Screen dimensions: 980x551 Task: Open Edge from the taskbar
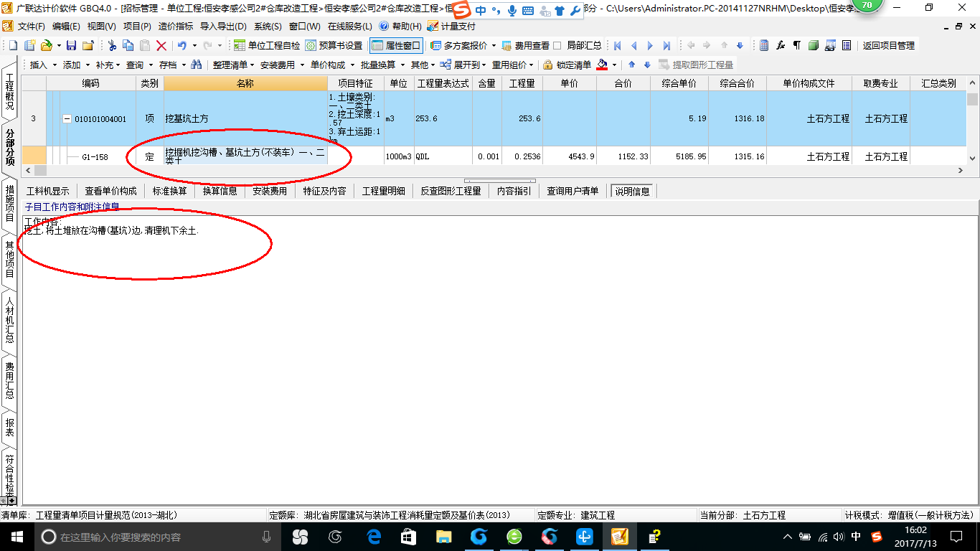point(373,537)
